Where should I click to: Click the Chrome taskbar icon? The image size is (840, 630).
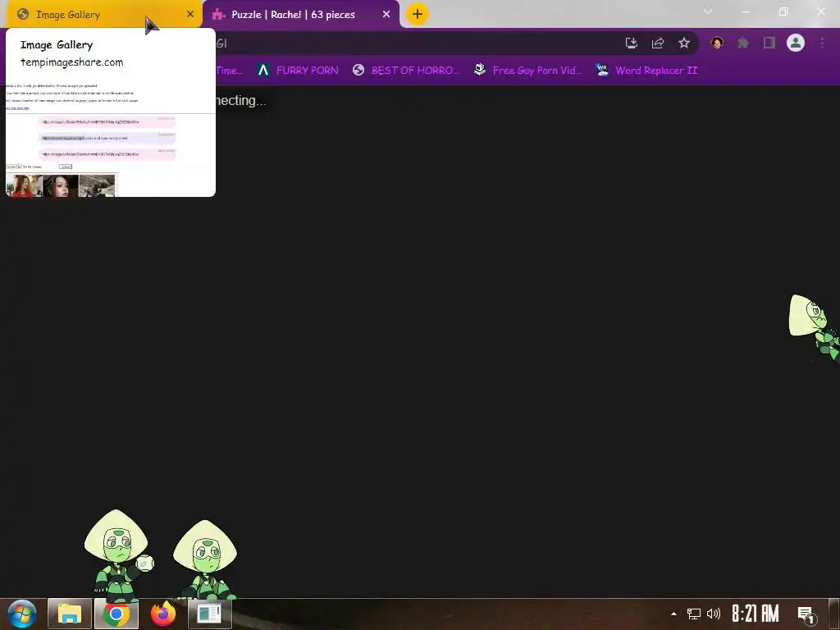(116, 614)
